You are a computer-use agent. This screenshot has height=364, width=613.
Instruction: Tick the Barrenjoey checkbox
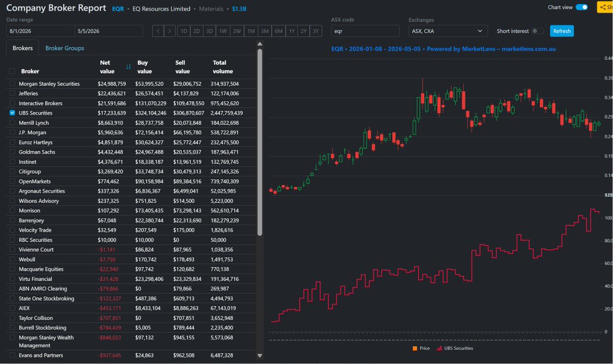(12, 220)
